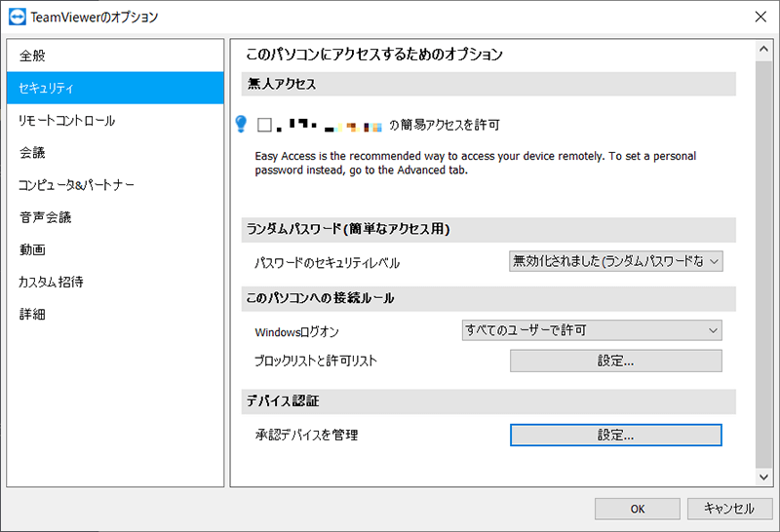Screen dimensions: 780x532
Task: Switch to リモートコントロール settings
Action: (115, 120)
